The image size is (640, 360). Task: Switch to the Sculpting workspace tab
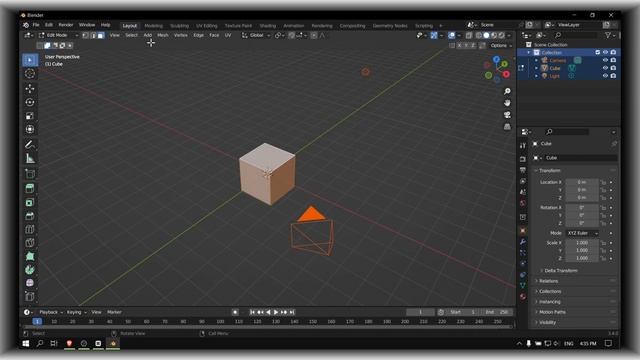coord(180,26)
